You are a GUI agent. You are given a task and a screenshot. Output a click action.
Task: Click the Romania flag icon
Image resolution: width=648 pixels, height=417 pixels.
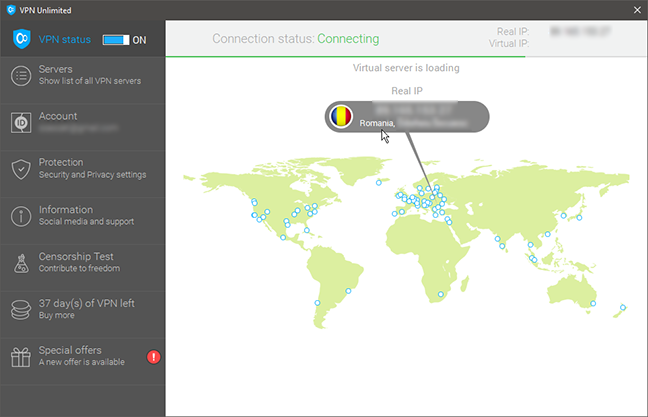click(x=341, y=117)
